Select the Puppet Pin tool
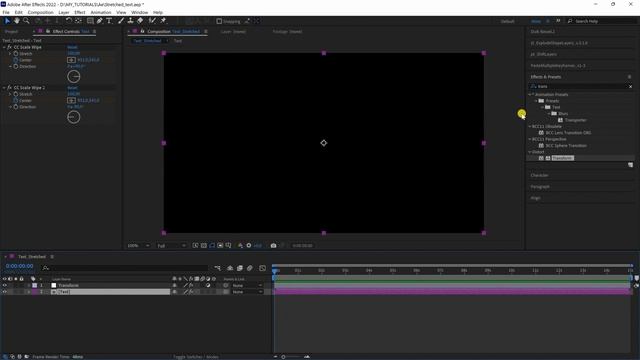 pos(163,21)
